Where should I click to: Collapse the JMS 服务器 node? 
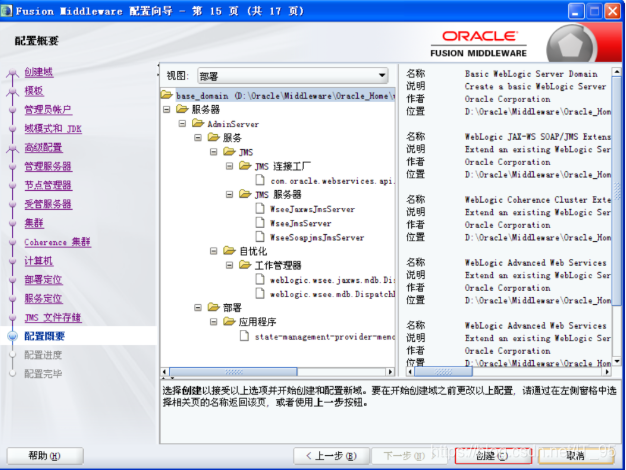click(229, 194)
